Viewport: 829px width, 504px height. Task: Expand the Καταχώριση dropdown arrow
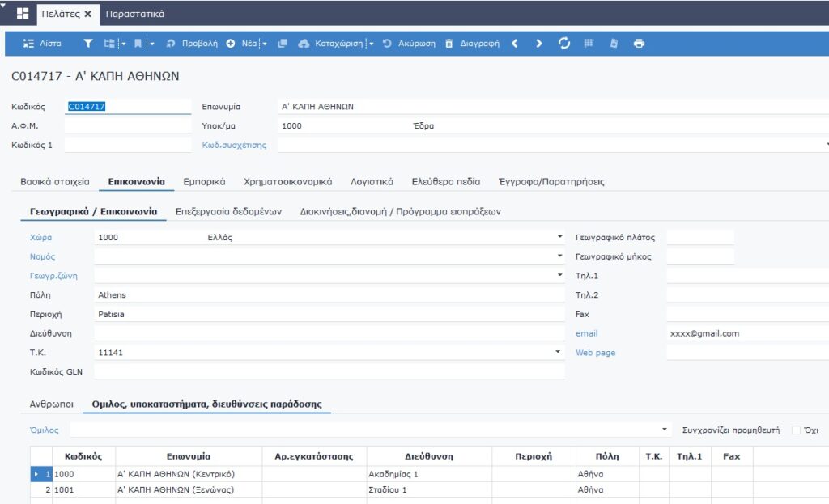[x=371, y=44]
